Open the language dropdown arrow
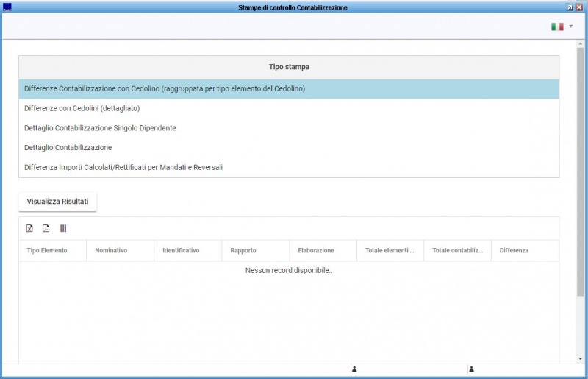Image resolution: width=588 pixels, height=379 pixels. (571, 26)
